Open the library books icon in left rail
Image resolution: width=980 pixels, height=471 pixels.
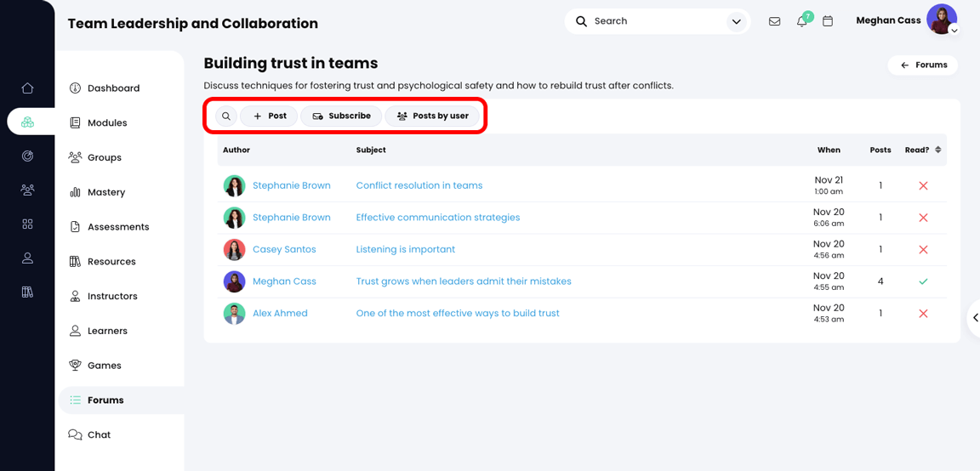coord(27,292)
